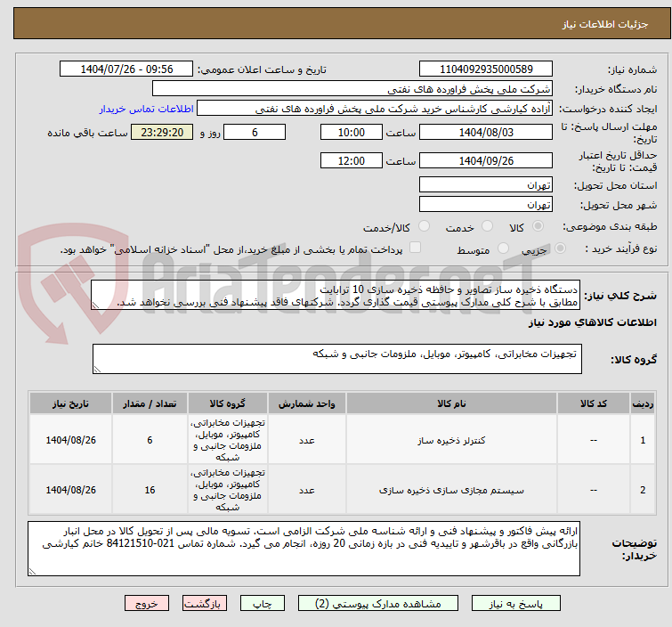
Task: Open مشاهده مدارک پیوستی (2) attachments
Action: pyautogui.click(x=378, y=604)
